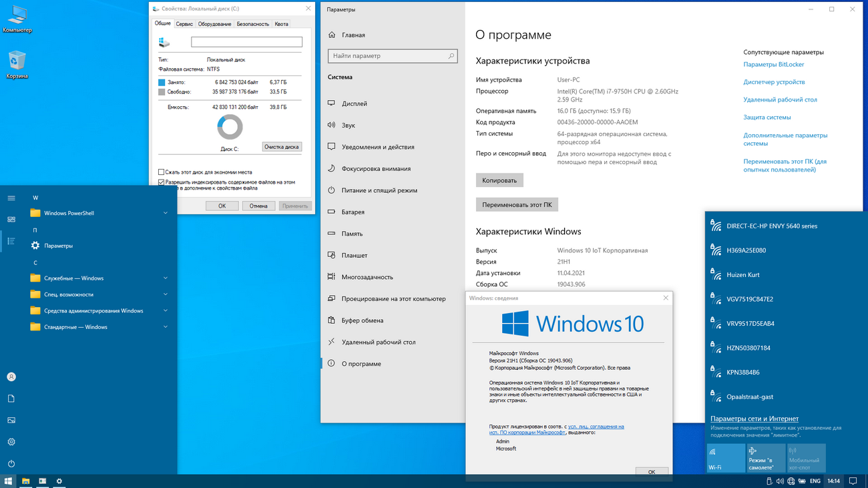Open the Компьютер desktop icon
The image size is (868, 488).
[x=17, y=19]
